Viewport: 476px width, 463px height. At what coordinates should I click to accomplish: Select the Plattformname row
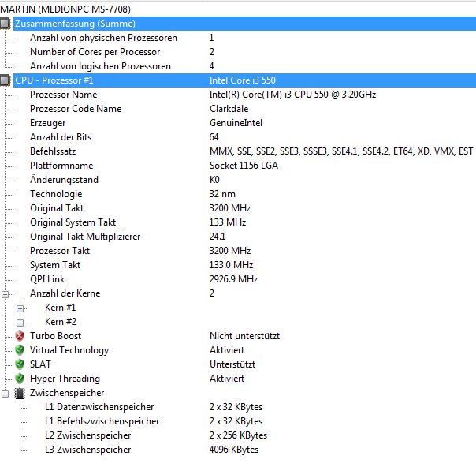61,166
